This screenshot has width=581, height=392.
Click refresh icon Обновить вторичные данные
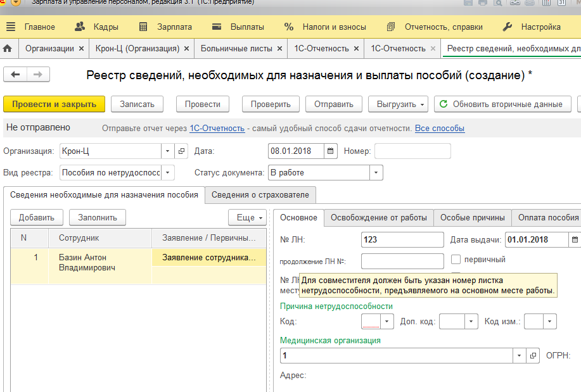[443, 104]
